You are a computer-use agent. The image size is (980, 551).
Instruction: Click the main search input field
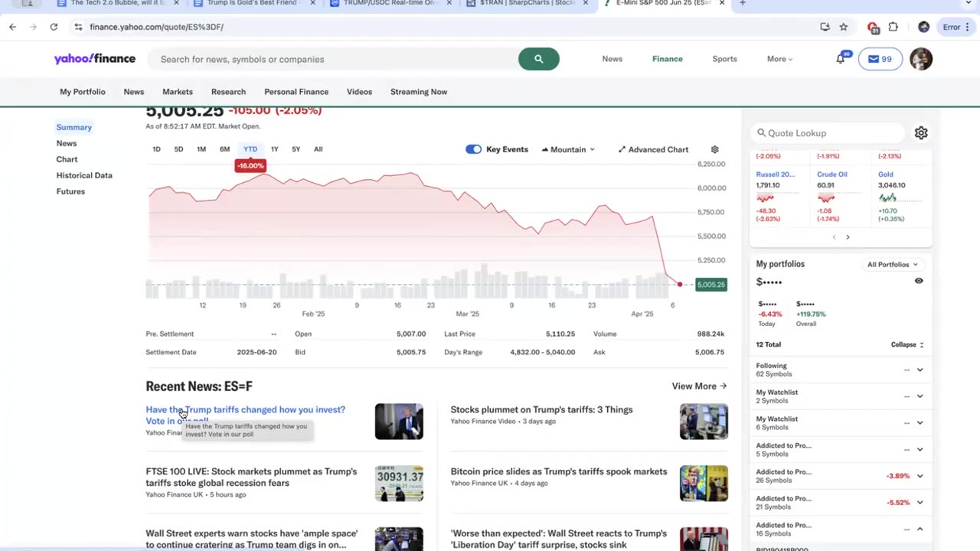click(334, 59)
